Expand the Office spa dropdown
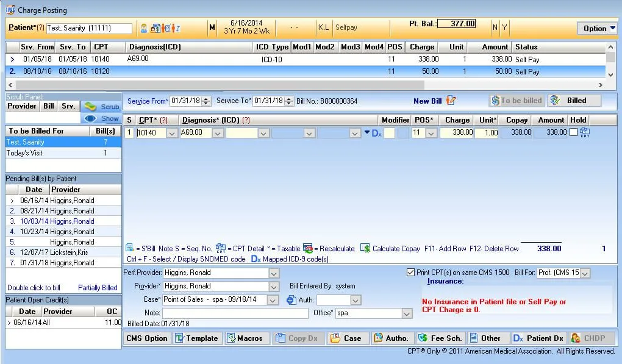The height and width of the screenshot is (364, 622). [x=407, y=313]
